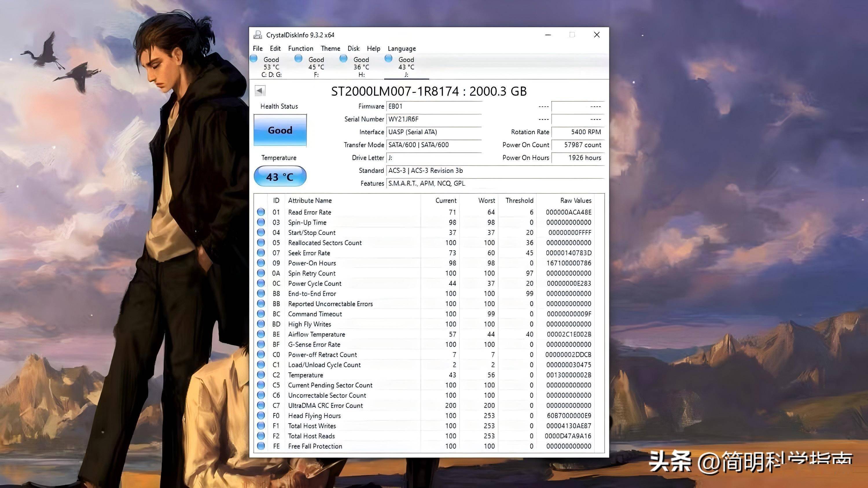Click status circle for Command Timeout
The height and width of the screenshot is (488, 868).
(261, 314)
